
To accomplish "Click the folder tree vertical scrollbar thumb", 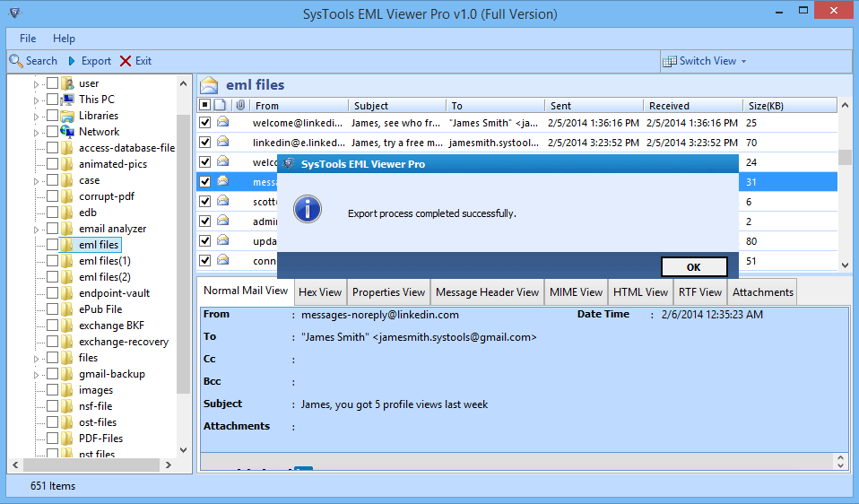I will click(183, 253).
